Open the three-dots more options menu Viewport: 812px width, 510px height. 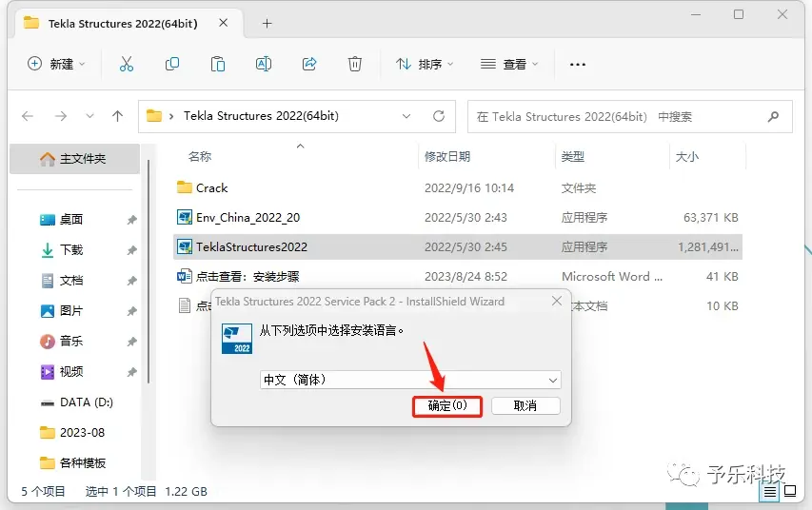[578, 64]
